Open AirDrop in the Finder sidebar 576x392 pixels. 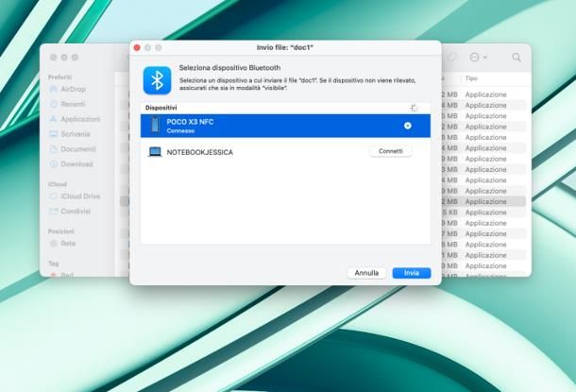coord(73,90)
